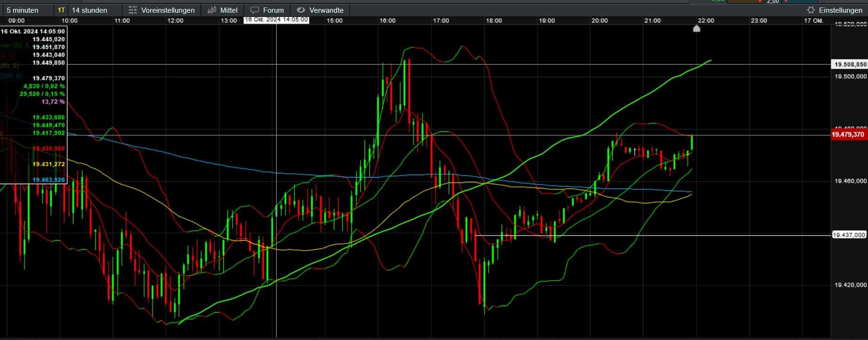Click the 13:00 time axis label
The image size is (868, 340).
[229, 21]
